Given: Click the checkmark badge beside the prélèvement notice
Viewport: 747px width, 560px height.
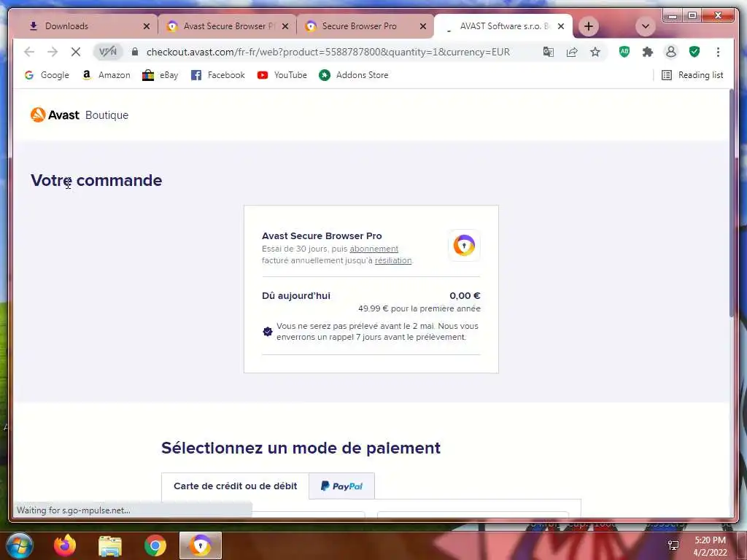Looking at the screenshot, I should coord(268,332).
